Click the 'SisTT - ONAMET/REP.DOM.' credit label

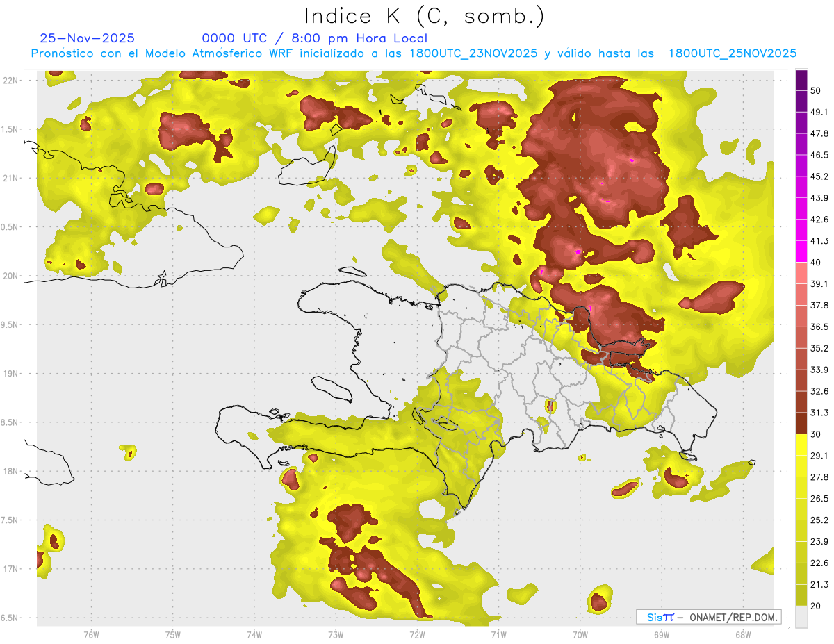coord(708,617)
